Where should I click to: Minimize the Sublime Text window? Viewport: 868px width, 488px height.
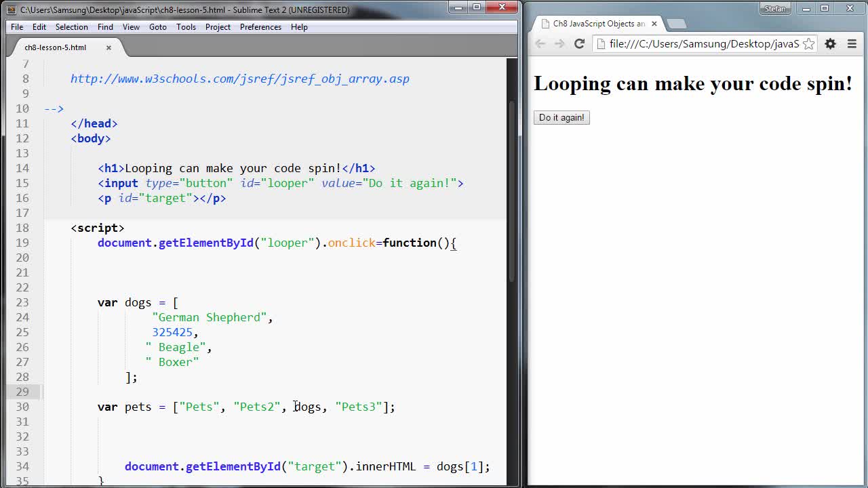(x=459, y=7)
